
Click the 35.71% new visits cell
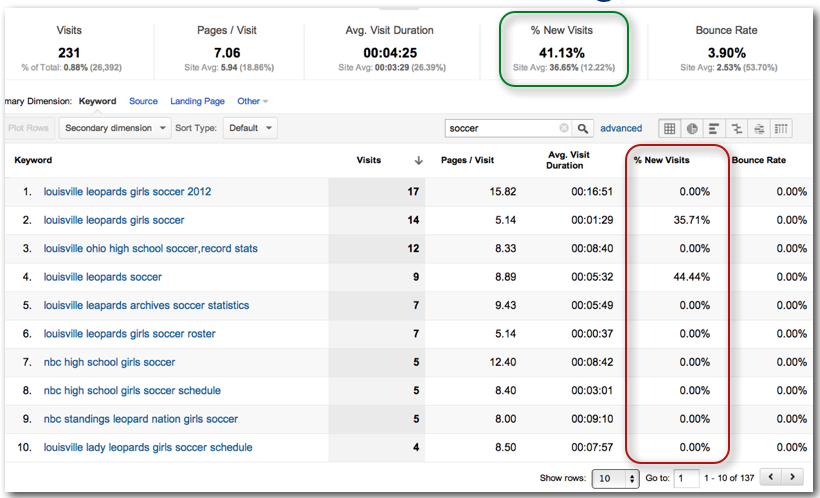691,220
